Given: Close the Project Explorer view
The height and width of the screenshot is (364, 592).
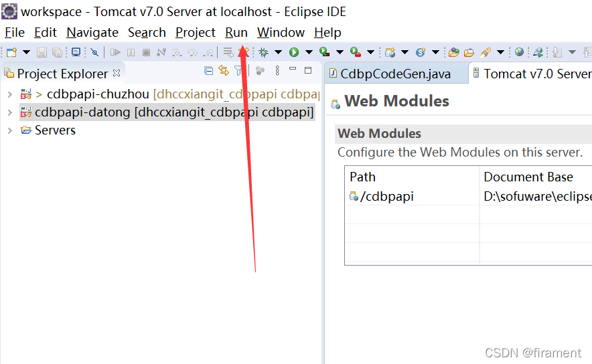Looking at the screenshot, I should (x=117, y=73).
